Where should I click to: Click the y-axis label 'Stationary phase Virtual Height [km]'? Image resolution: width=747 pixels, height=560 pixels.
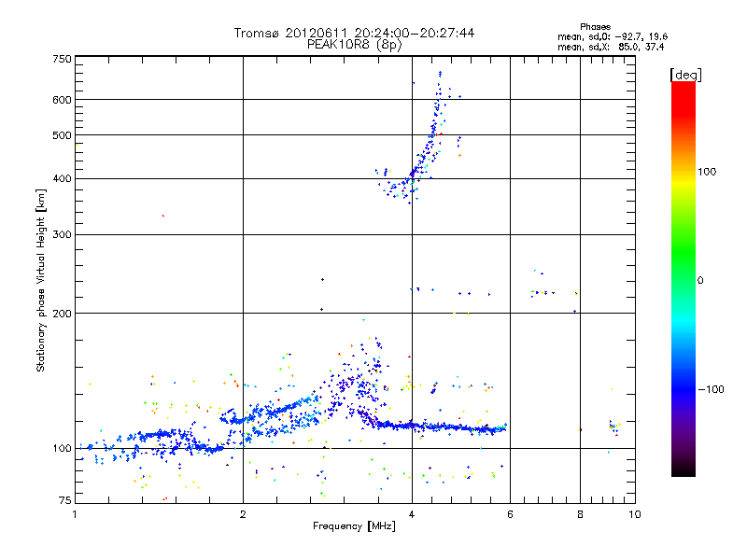pyautogui.click(x=41, y=280)
